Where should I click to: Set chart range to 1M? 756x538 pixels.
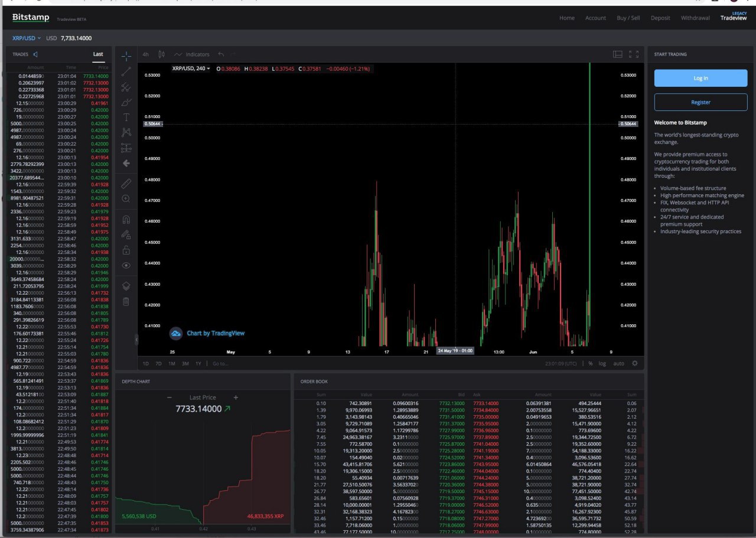[171, 363]
